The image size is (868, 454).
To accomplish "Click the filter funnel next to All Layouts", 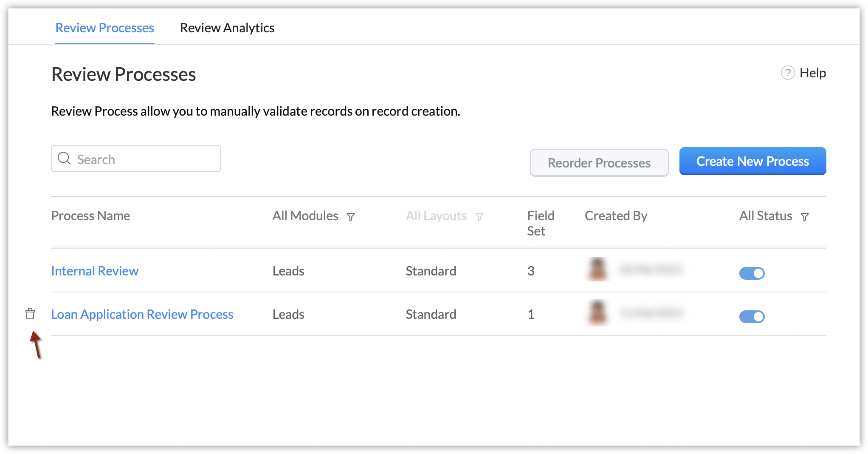I will [479, 217].
